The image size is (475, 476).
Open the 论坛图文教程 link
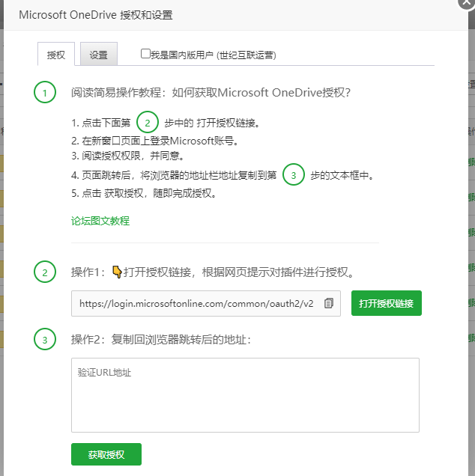pyautogui.click(x=100, y=221)
